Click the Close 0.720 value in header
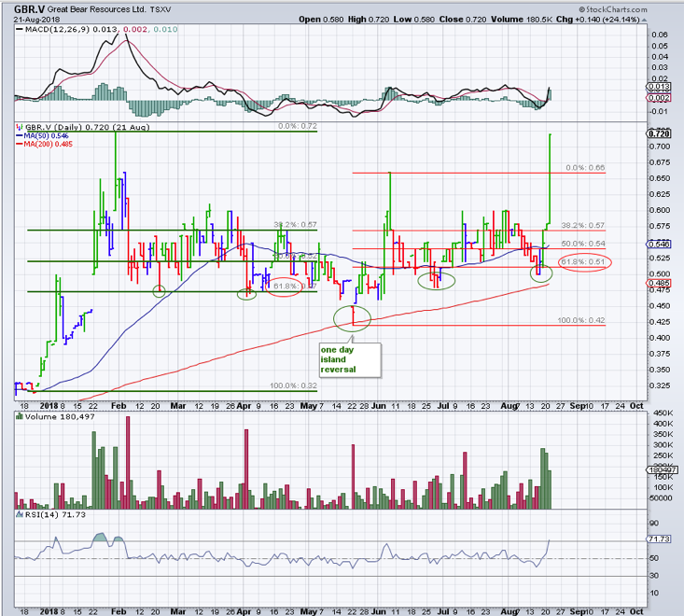This screenshot has height=616, width=684. click(463, 20)
